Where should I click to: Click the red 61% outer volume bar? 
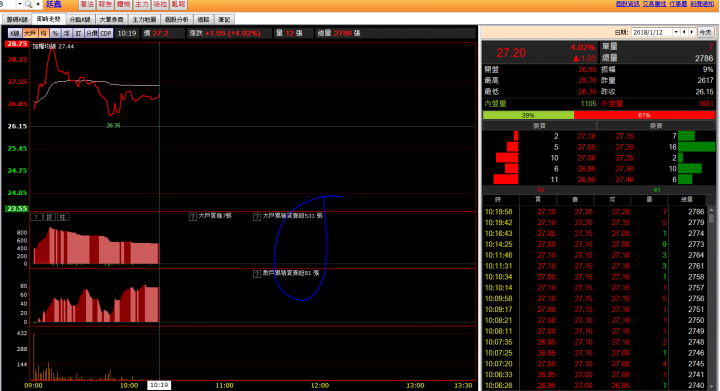point(644,115)
